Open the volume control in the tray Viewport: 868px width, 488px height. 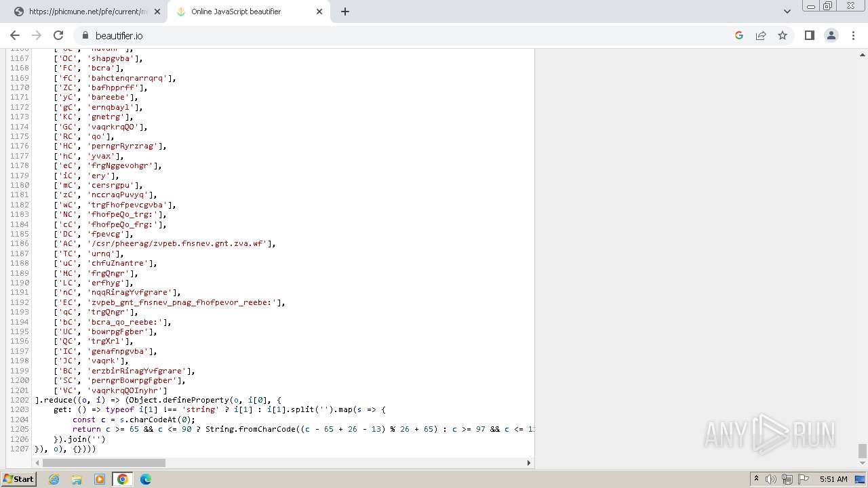pos(771,479)
